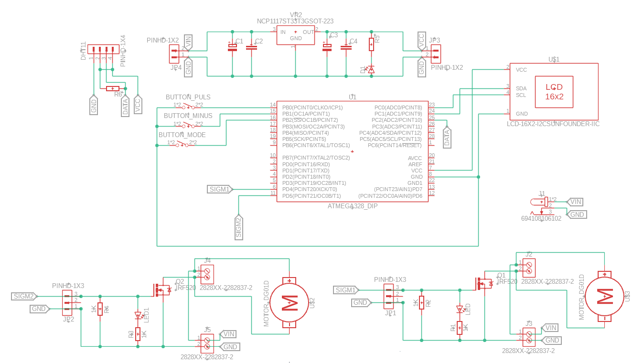Click the JP3 pin header symbol

pyautogui.click(x=436, y=54)
